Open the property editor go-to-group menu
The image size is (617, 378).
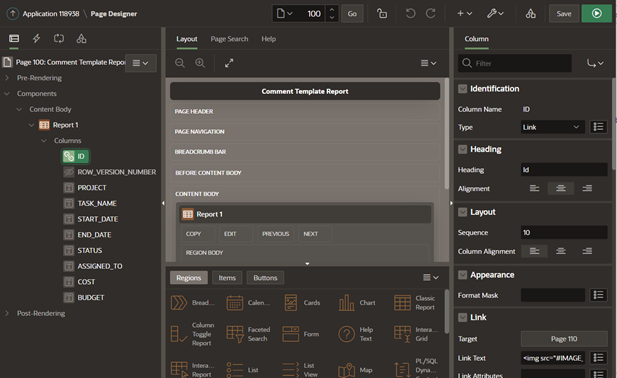[595, 63]
